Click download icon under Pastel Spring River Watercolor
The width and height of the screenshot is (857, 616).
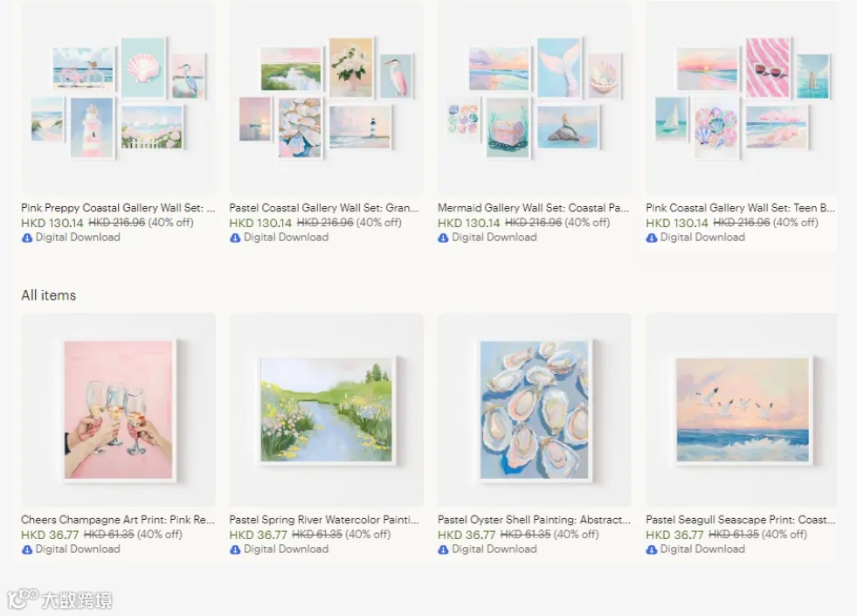[x=235, y=550]
